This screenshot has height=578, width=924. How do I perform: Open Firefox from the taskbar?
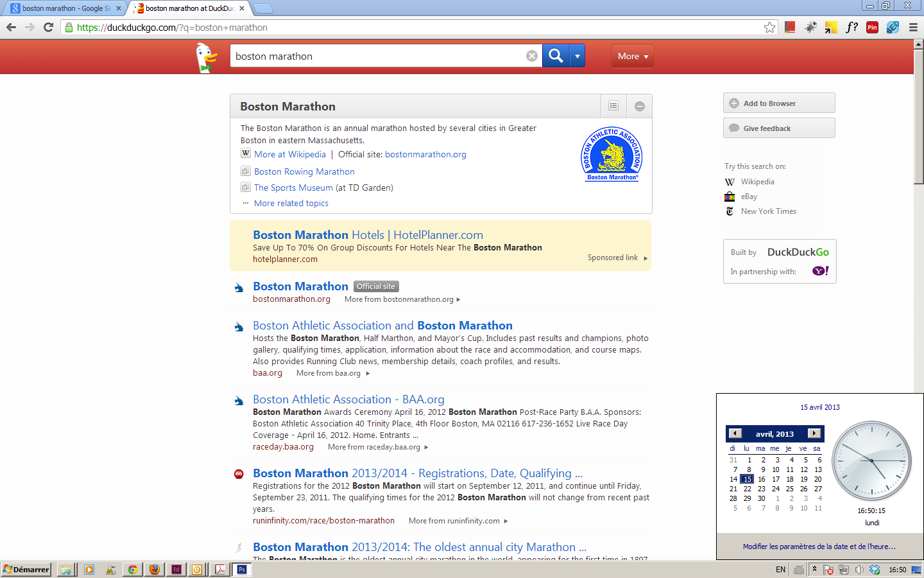[x=154, y=570]
